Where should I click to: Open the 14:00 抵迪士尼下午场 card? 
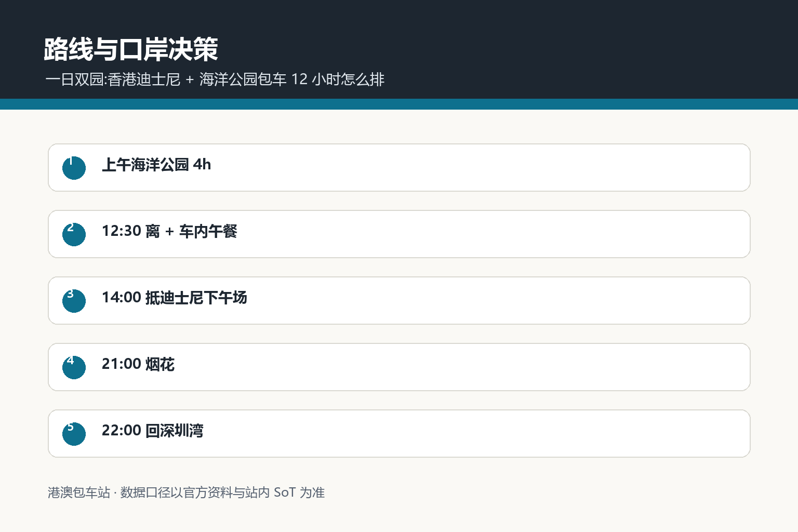click(x=399, y=300)
